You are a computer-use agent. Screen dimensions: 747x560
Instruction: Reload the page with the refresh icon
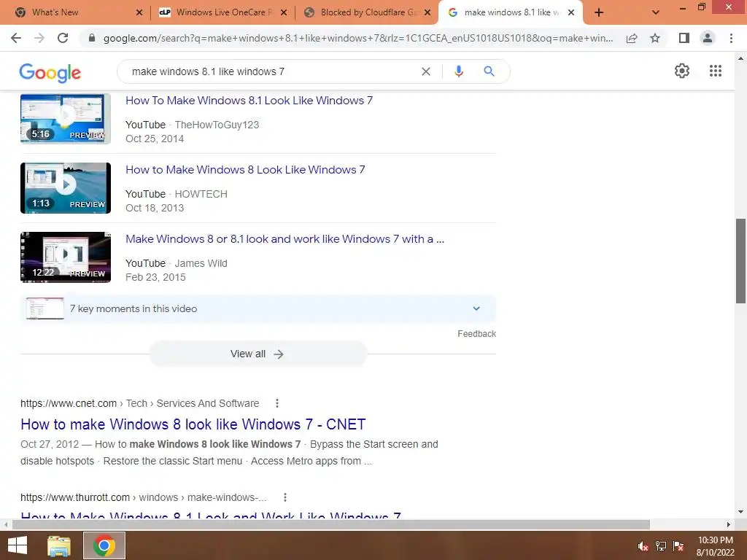(x=63, y=38)
